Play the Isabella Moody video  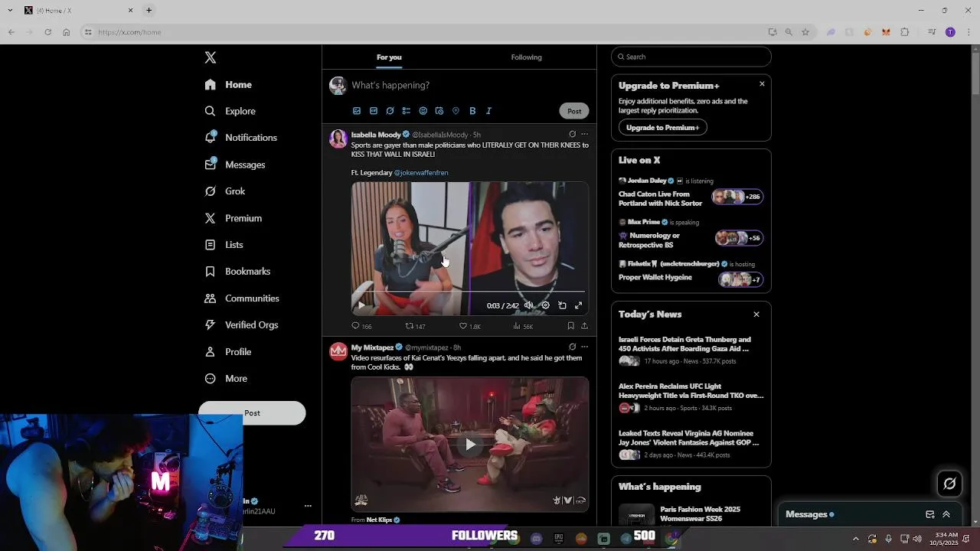[x=361, y=305]
